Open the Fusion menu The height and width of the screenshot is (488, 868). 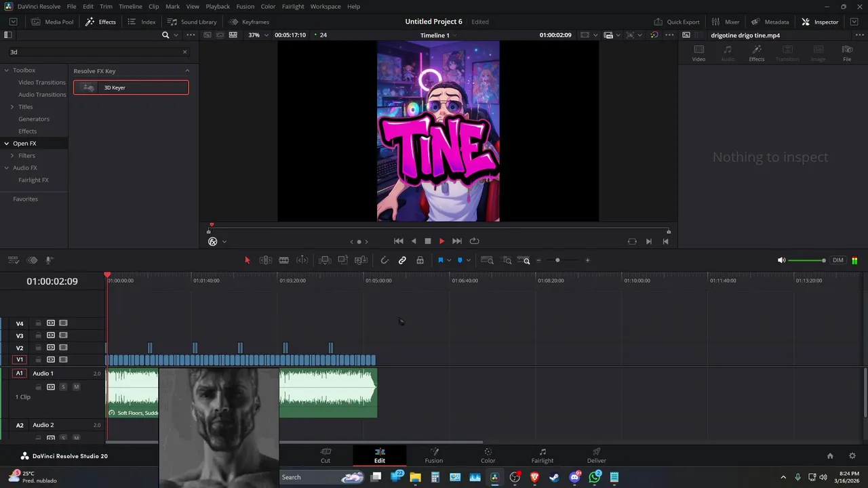click(245, 6)
